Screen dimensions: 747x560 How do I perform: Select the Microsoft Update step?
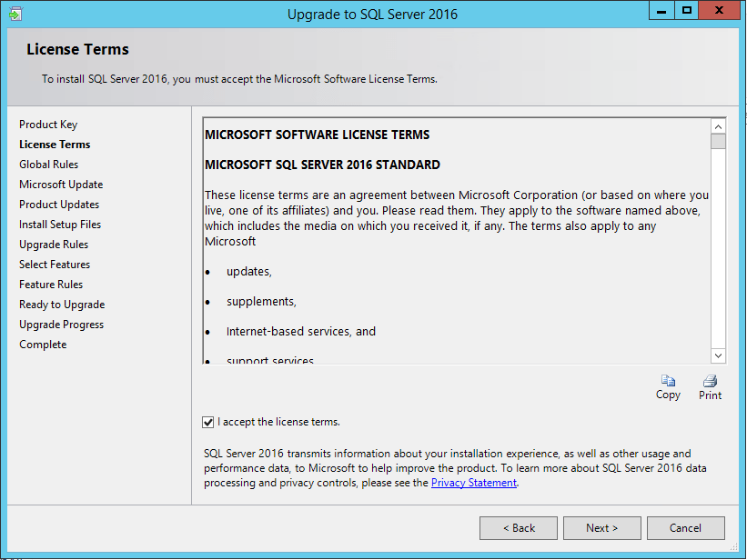pyautogui.click(x=61, y=185)
